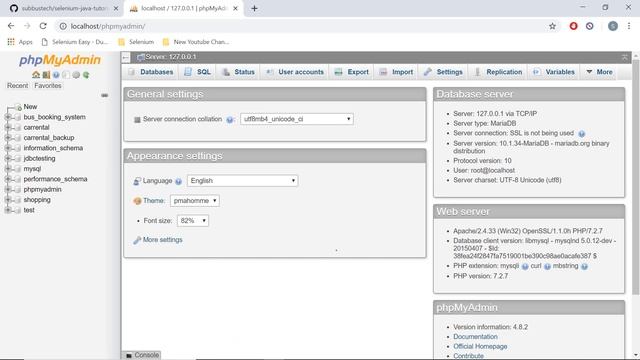Reload the browser page
The height and width of the screenshot is (360, 640).
coord(43,26)
